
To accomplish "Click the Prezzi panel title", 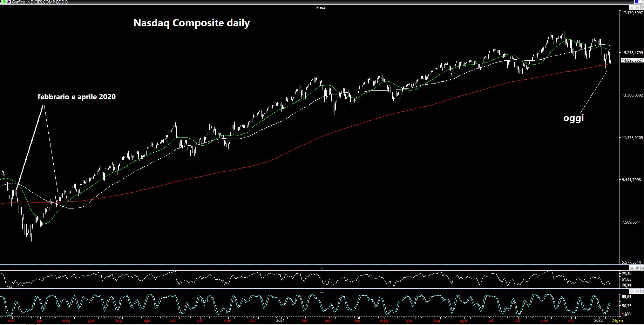I will tap(321, 7).
